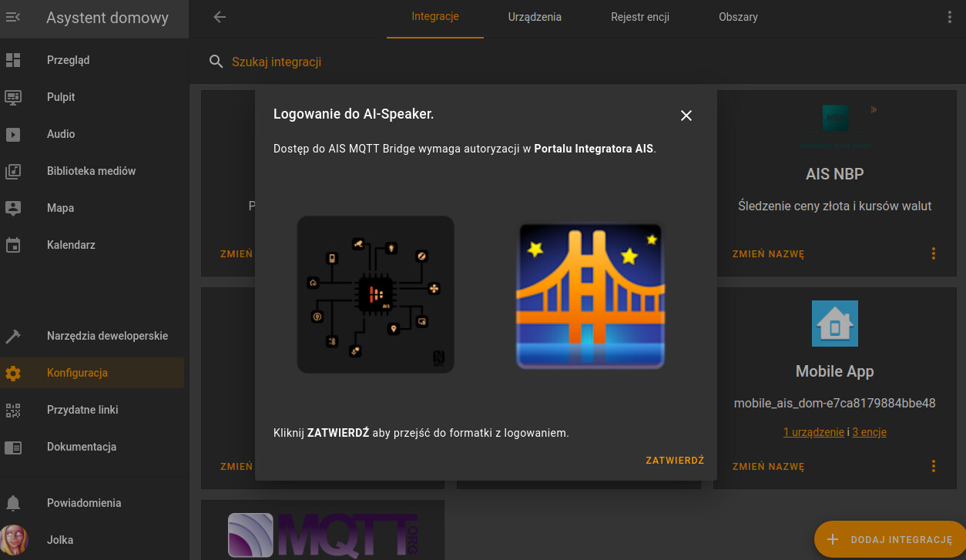Open Mapa from the sidebar
This screenshot has height=560, width=966.
pyautogui.click(x=92, y=208)
